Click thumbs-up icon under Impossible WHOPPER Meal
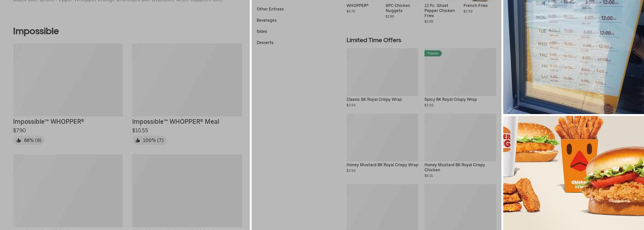Viewport: 644px width, 230px height. point(138,140)
